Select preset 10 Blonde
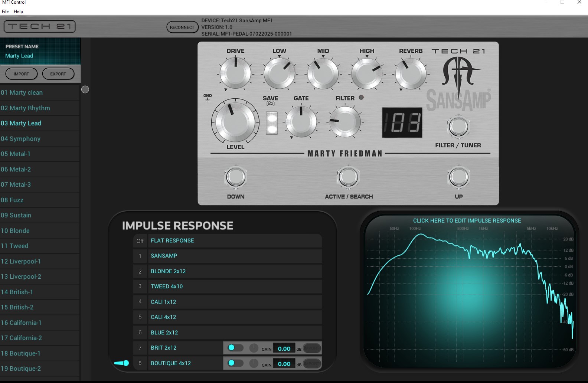588x383 pixels. tap(40, 230)
